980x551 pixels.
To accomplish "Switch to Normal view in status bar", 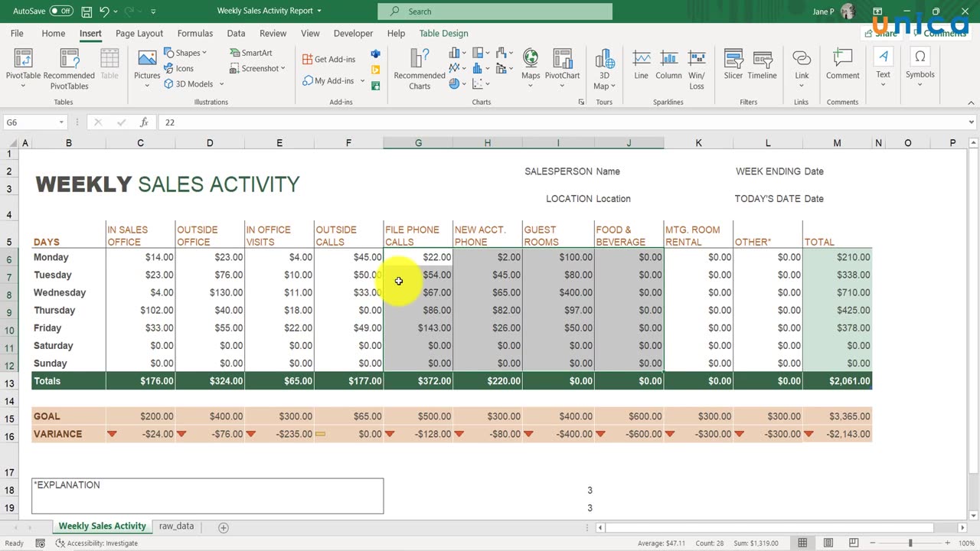I will pos(802,543).
